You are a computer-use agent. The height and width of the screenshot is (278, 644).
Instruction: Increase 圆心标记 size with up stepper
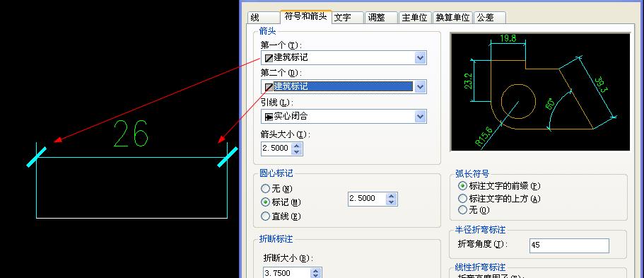(x=392, y=195)
